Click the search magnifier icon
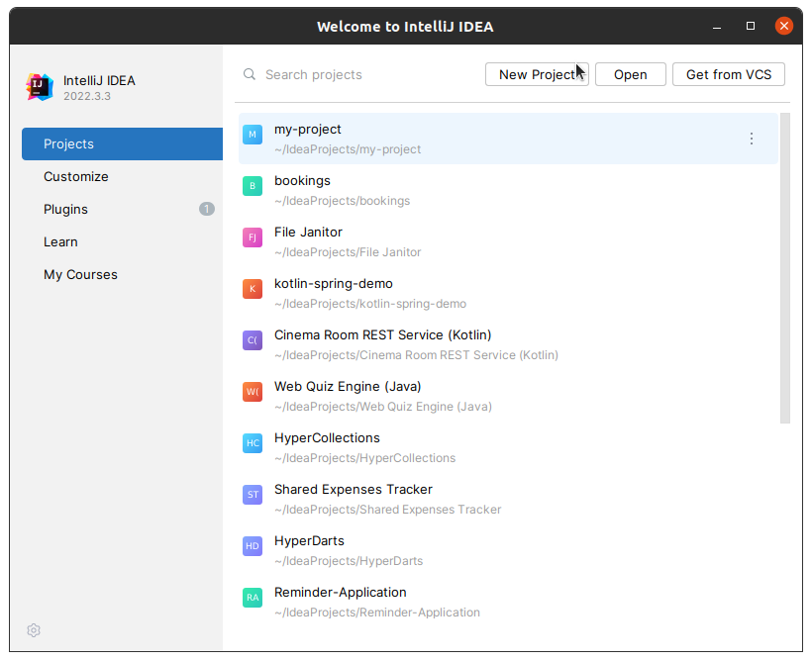The width and height of the screenshot is (812, 661). tap(250, 74)
